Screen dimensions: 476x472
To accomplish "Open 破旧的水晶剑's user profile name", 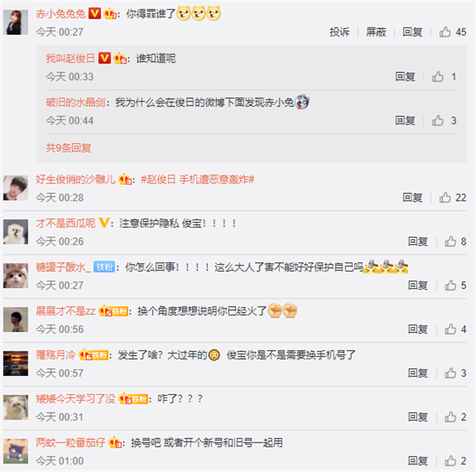I will point(75,103).
